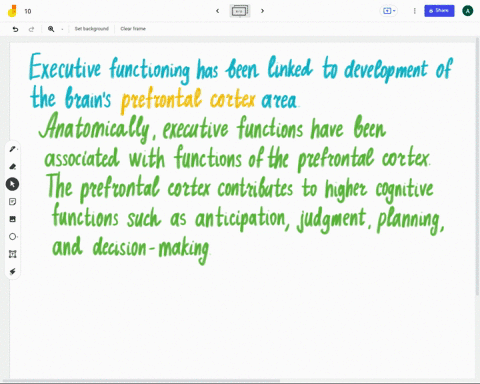
Task: Select the Pen tool
Action: [13, 149]
